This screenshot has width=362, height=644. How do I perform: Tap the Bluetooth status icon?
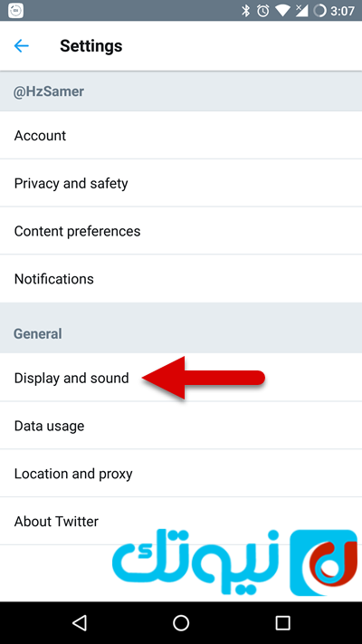(x=245, y=11)
